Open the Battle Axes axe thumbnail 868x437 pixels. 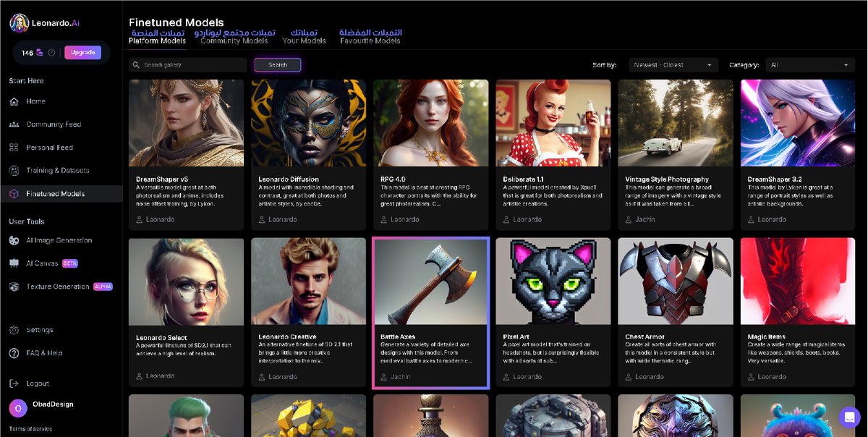(430, 282)
